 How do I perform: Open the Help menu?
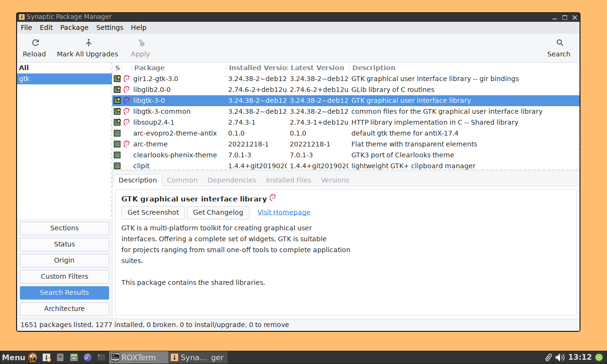coord(138,27)
